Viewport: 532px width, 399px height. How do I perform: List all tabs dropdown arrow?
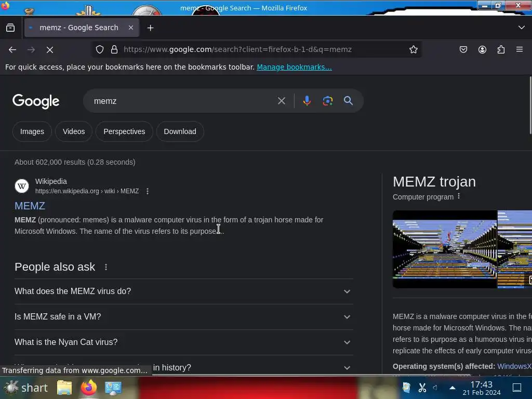(x=521, y=28)
